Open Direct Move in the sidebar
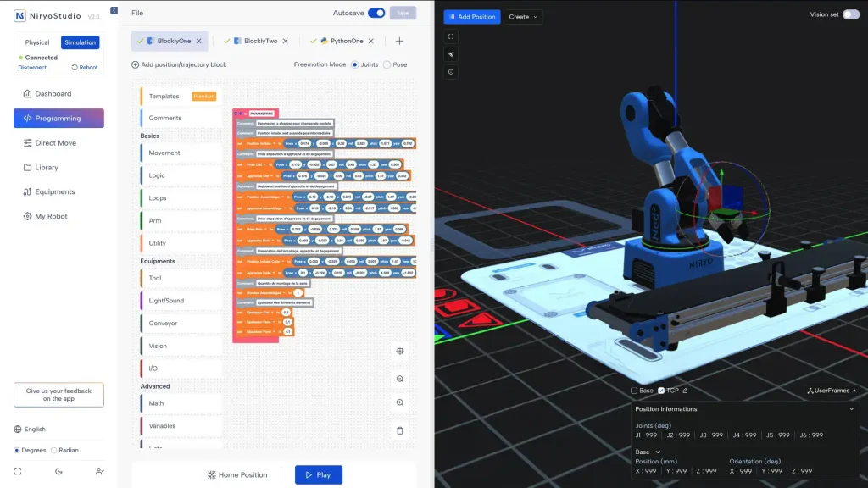Viewport: 868px width, 488px height. pyautogui.click(x=56, y=143)
